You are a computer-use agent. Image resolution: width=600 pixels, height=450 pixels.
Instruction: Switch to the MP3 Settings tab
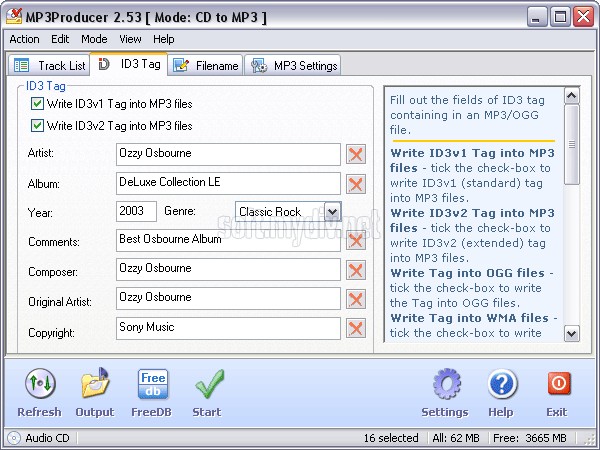(293, 65)
